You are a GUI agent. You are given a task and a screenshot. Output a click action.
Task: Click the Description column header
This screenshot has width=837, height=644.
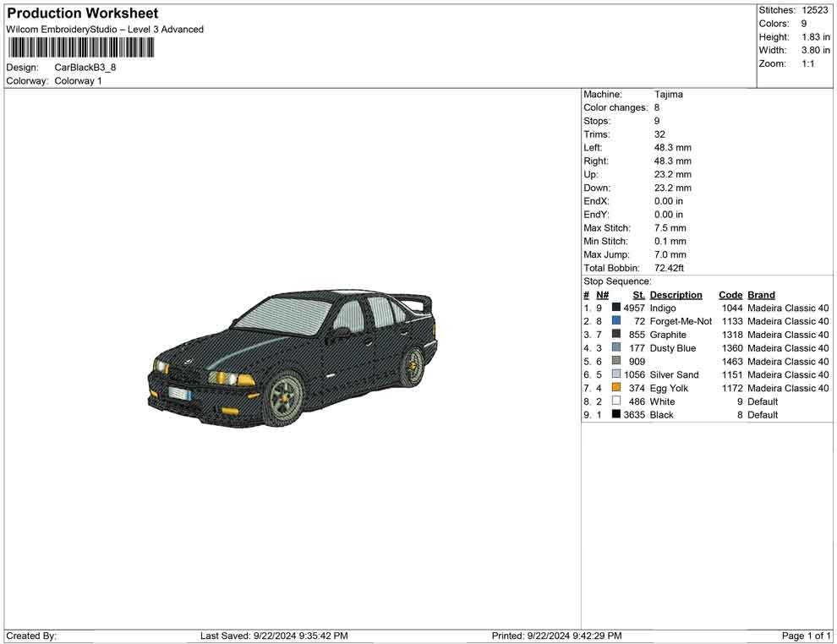(x=676, y=295)
